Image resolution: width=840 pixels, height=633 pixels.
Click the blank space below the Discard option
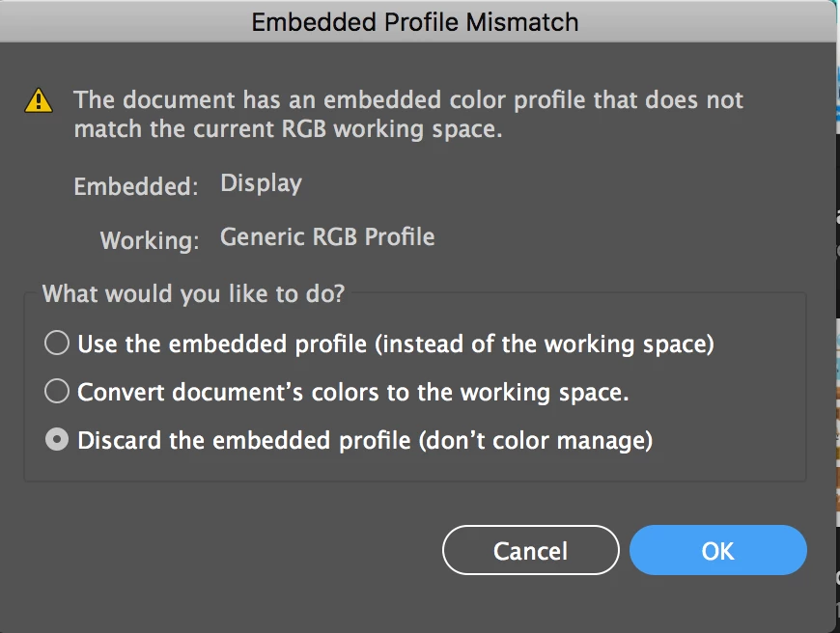click(415, 468)
